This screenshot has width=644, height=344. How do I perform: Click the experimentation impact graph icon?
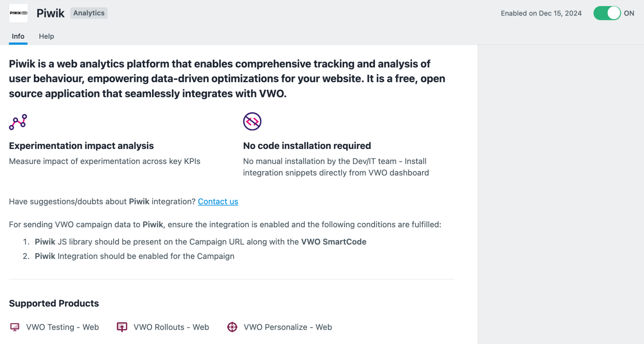[x=18, y=122]
